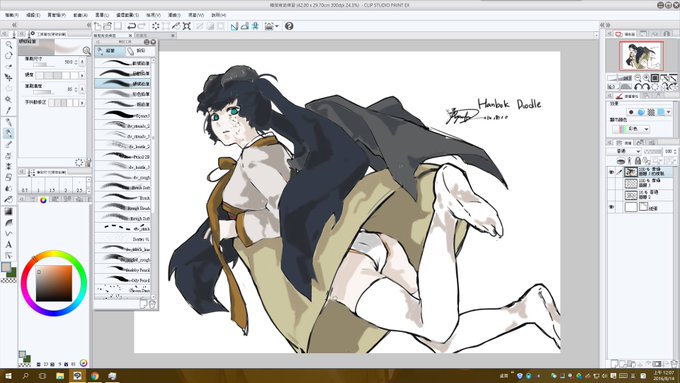Close the active canvas document tab
The image size is (680, 383).
pos(130,35)
